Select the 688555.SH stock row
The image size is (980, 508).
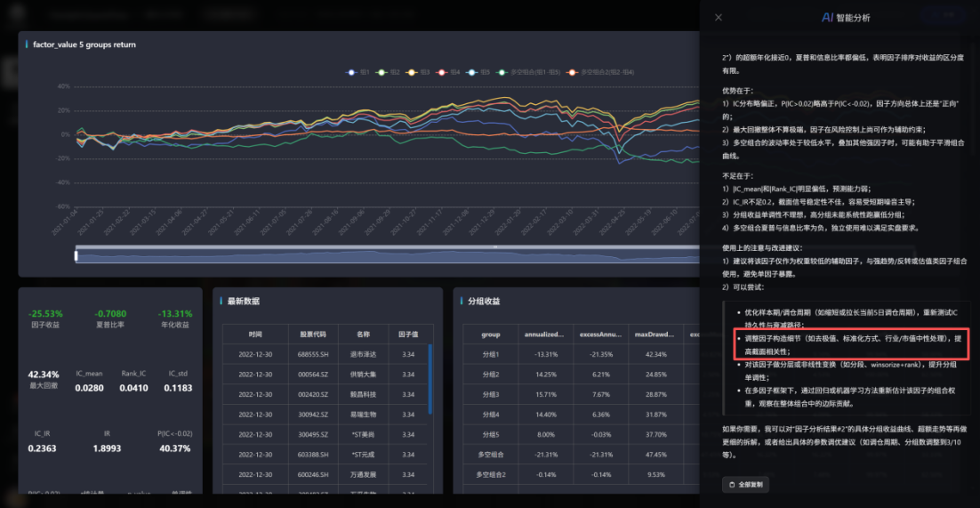[312, 353]
